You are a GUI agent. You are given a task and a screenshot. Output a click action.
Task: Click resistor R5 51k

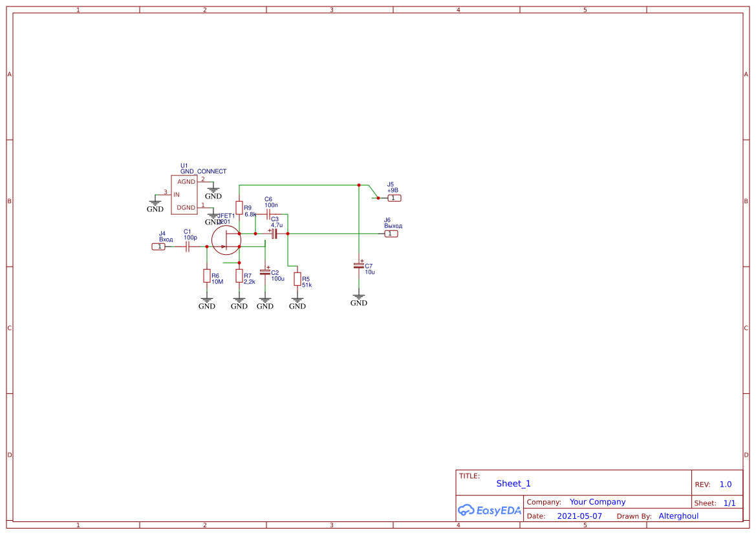tap(297, 279)
